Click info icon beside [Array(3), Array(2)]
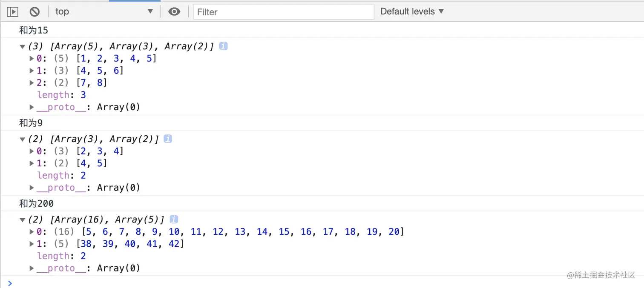Viewport: 644px width, 288px height. click(168, 139)
